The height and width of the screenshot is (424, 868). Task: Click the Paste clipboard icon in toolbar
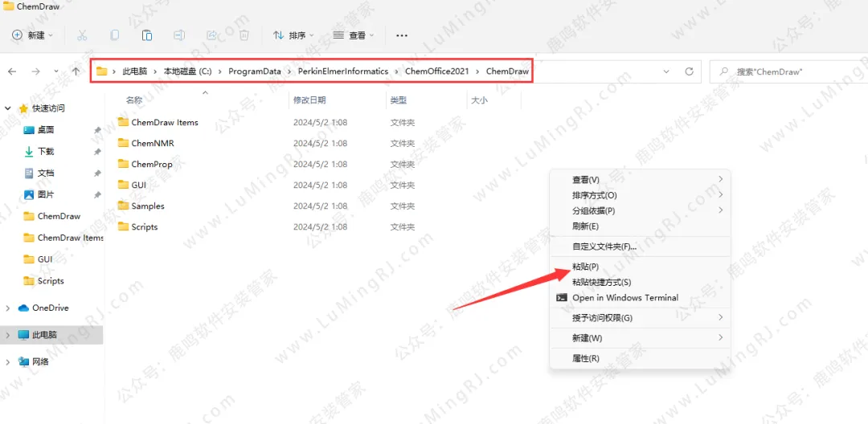tap(147, 35)
